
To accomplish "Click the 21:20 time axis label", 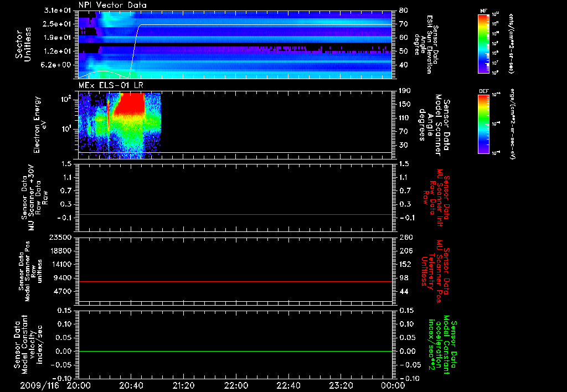I will pyautogui.click(x=183, y=385).
